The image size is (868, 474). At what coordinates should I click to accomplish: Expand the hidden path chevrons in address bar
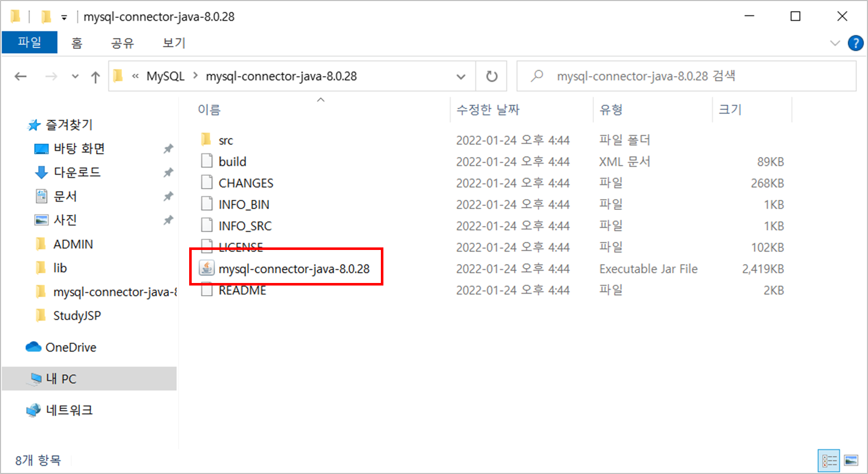pos(135,76)
